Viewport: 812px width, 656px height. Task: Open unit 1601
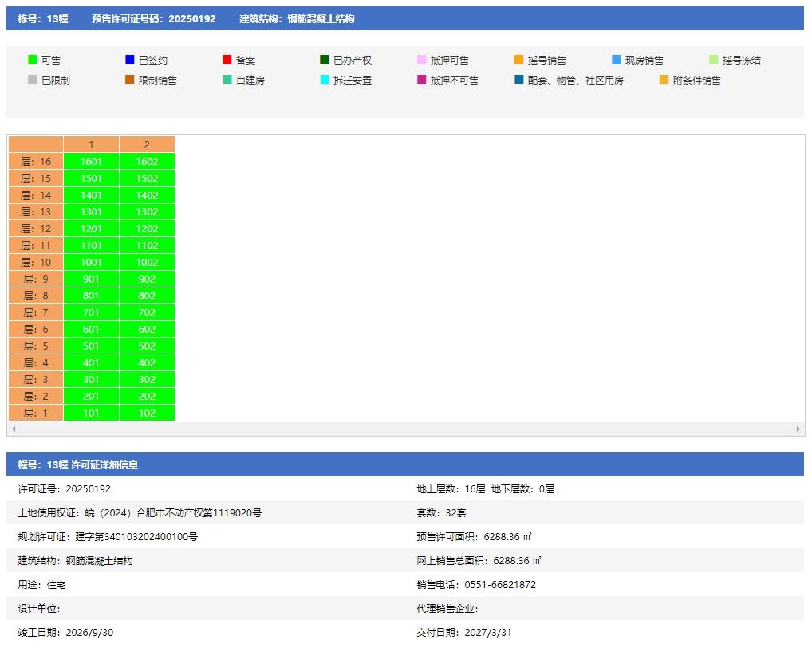91,162
